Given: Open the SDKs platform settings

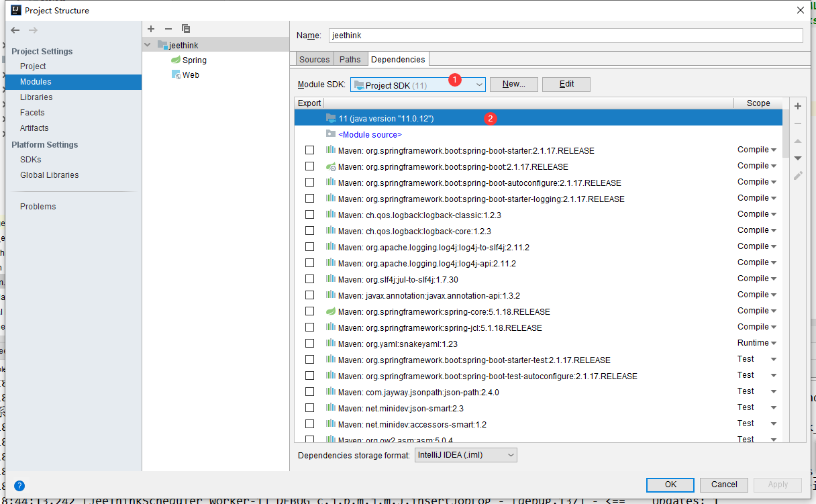Looking at the screenshot, I should (x=31, y=160).
